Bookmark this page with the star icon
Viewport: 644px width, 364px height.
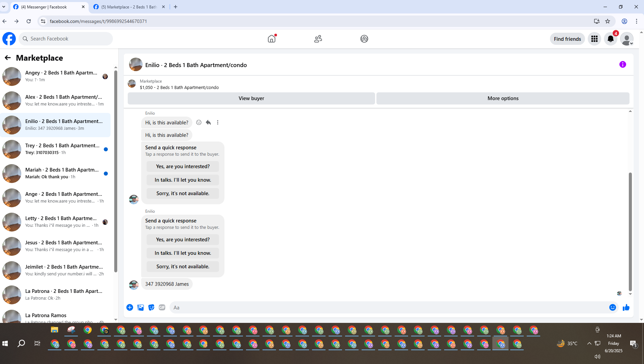click(x=608, y=21)
